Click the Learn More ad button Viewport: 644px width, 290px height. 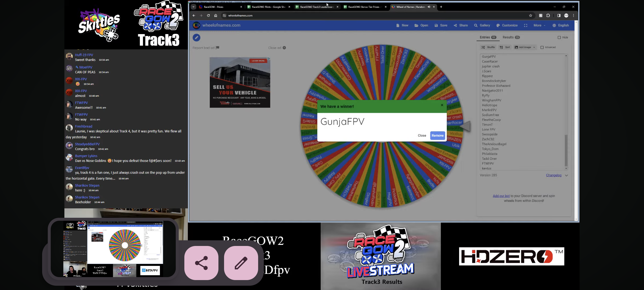click(x=258, y=61)
